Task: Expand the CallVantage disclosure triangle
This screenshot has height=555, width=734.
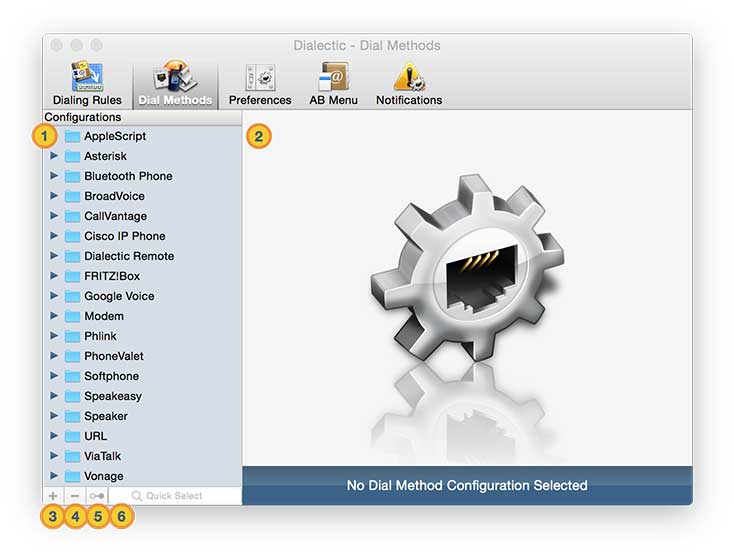Action: coord(54,215)
